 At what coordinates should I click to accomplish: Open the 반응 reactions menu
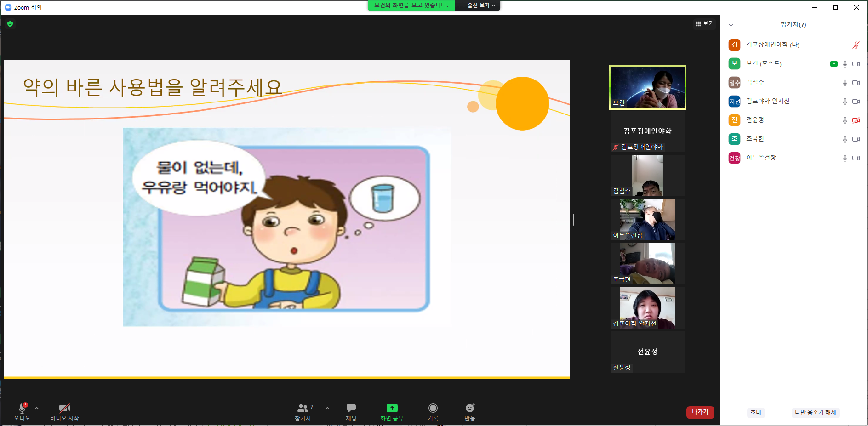coord(470,411)
